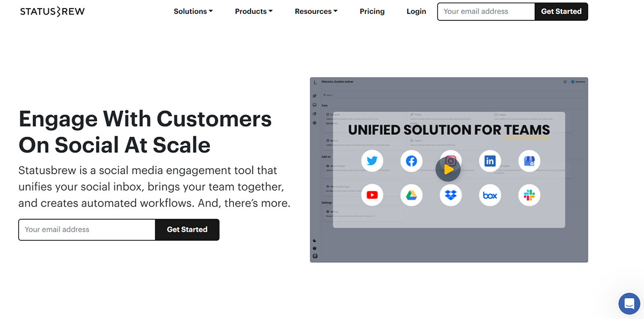644x319 pixels.
Task: Click the Dropbox icon circle
Action: pos(451,195)
